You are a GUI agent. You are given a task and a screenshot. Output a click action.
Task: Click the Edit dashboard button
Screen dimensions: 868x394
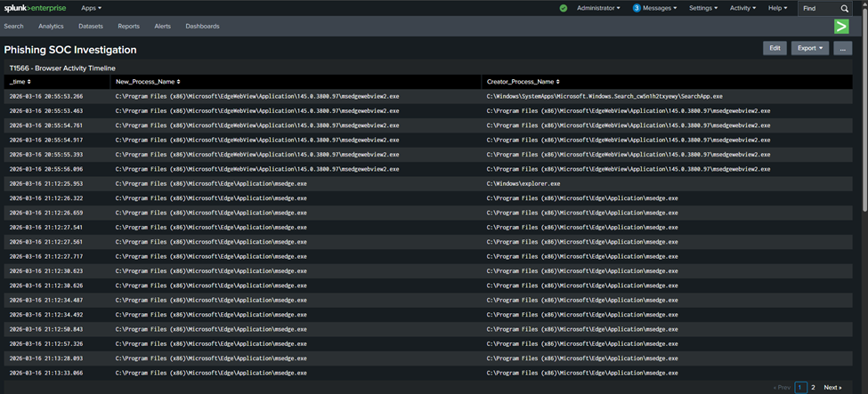[775, 48]
